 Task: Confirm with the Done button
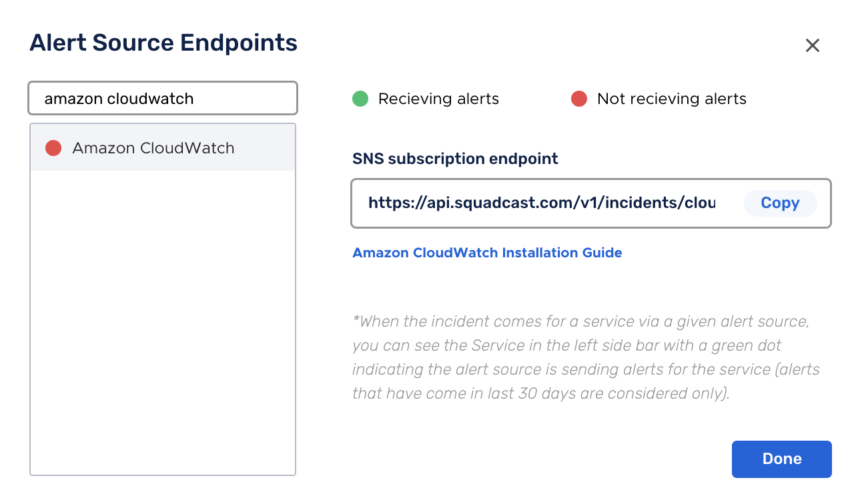(x=782, y=459)
